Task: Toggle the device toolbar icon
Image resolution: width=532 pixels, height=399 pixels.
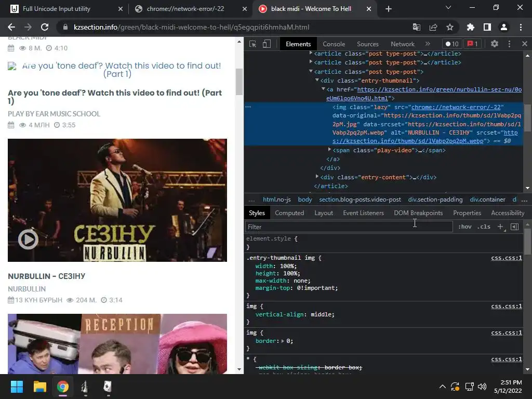Action: coord(267,44)
